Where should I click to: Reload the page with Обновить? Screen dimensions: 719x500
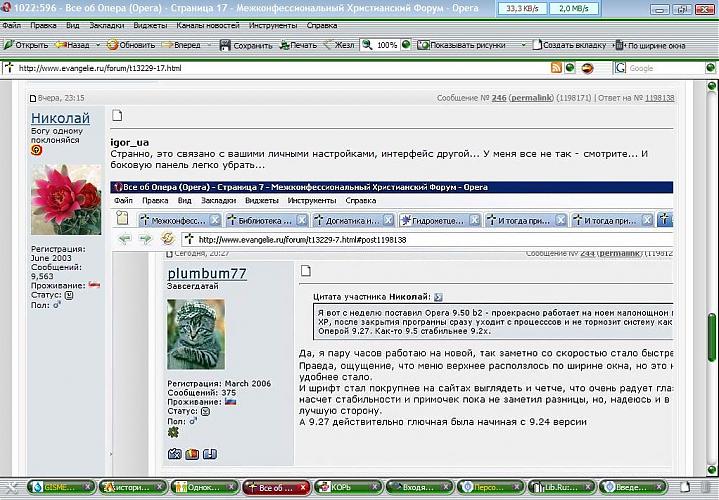click(131, 45)
